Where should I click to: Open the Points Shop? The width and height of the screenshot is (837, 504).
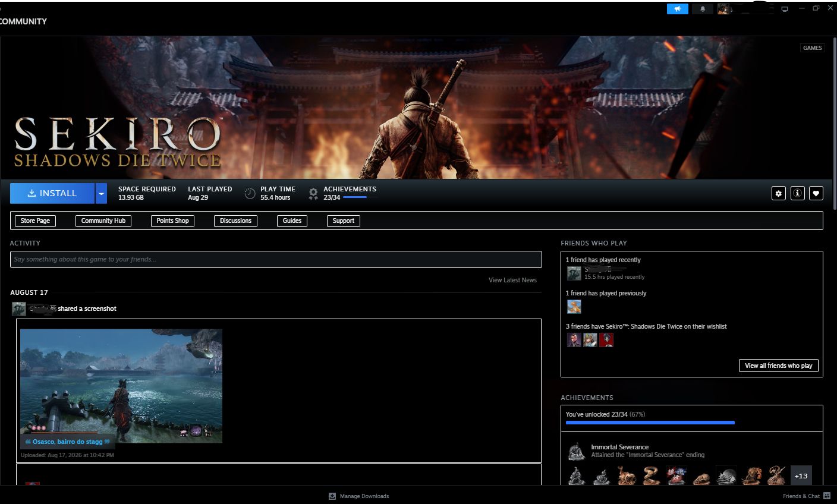click(172, 220)
